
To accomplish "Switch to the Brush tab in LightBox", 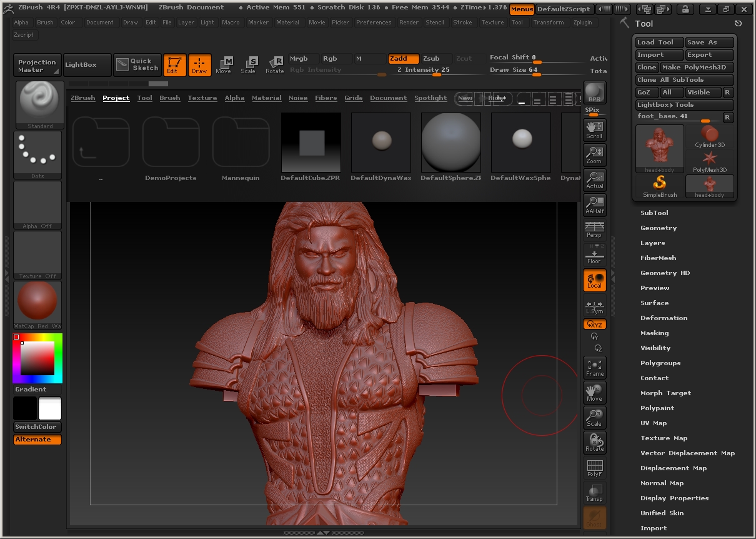I will [x=169, y=98].
